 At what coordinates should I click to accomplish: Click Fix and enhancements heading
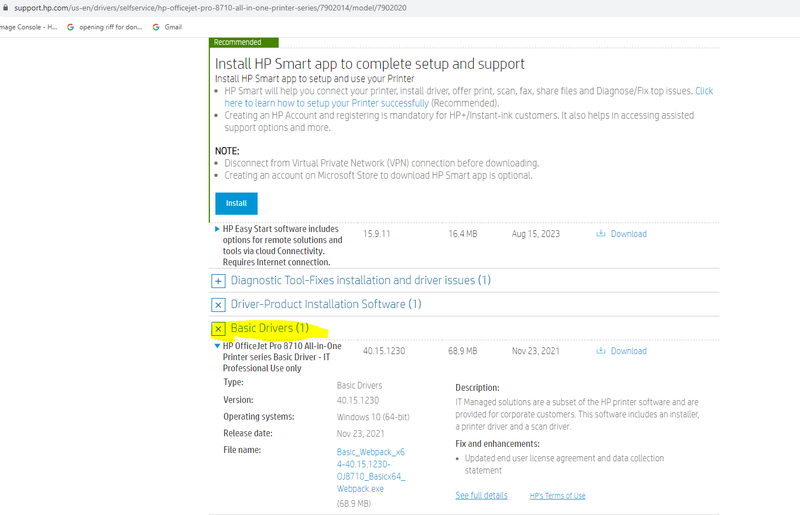(497, 444)
